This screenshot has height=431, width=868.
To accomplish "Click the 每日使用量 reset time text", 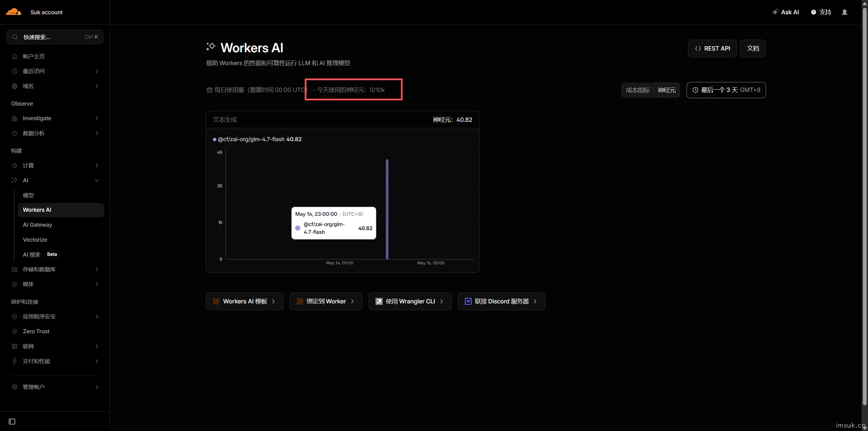I will tap(261, 90).
